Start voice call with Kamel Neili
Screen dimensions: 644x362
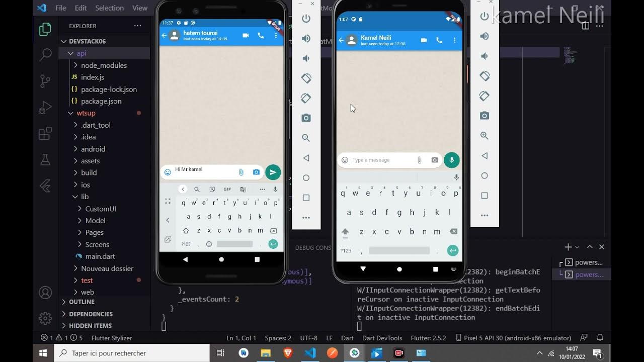pos(439,40)
